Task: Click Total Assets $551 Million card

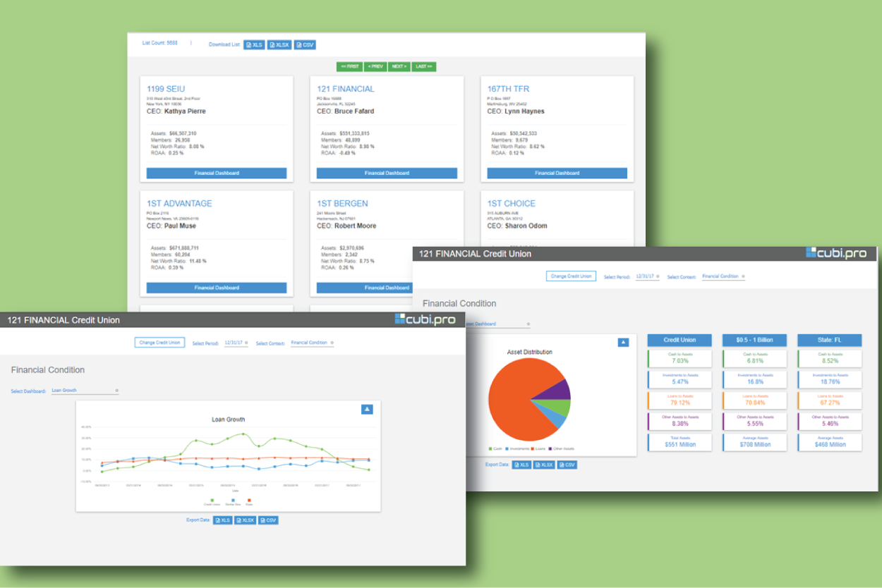Action: [680, 442]
